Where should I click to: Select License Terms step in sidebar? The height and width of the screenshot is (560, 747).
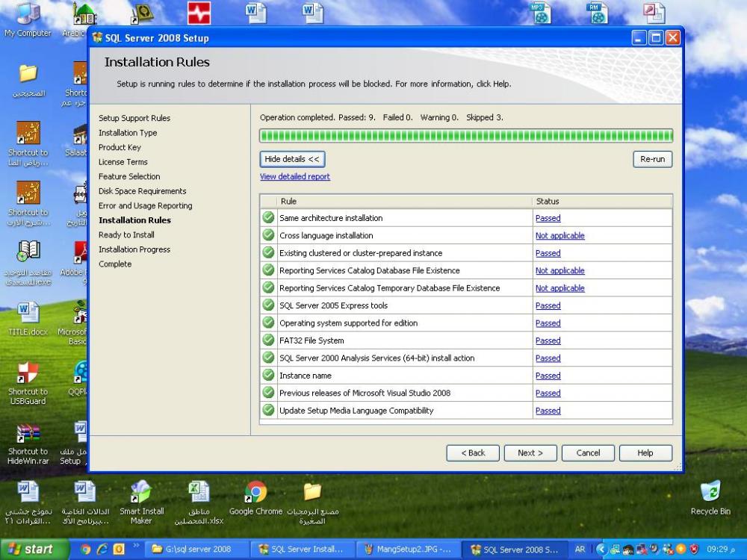click(123, 162)
